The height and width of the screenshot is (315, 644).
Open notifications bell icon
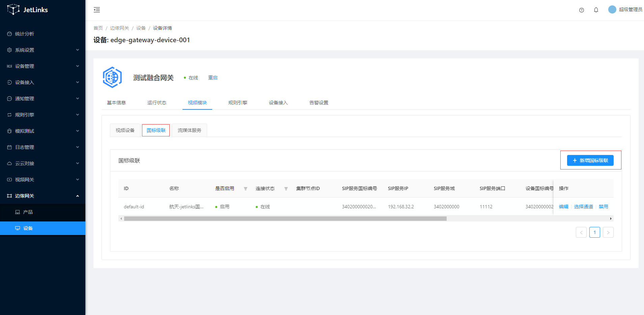[x=596, y=10]
